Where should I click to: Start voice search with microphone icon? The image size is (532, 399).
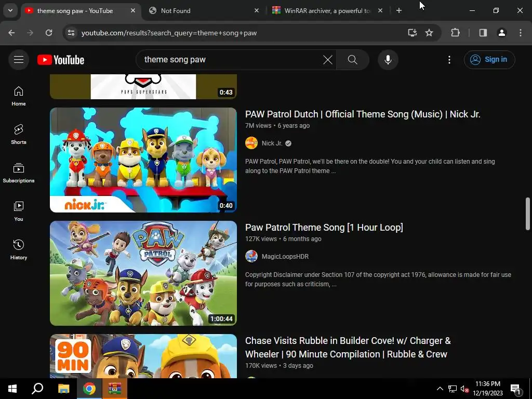click(x=388, y=60)
